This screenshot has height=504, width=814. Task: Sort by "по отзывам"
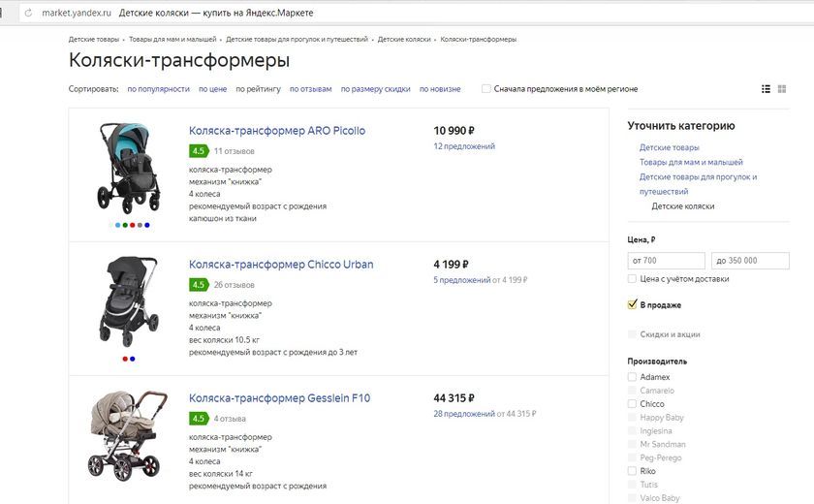pyautogui.click(x=310, y=89)
